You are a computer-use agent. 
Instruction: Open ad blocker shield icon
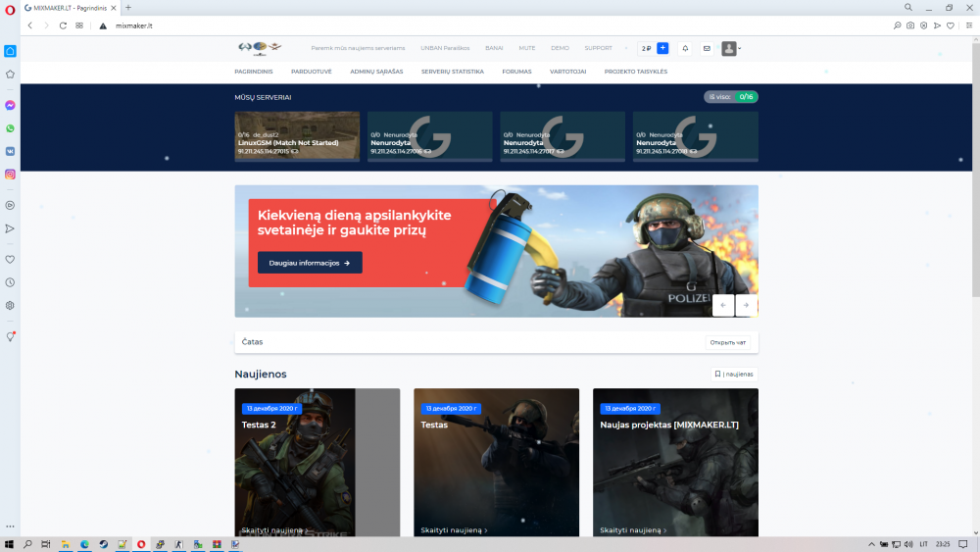[x=924, y=25]
